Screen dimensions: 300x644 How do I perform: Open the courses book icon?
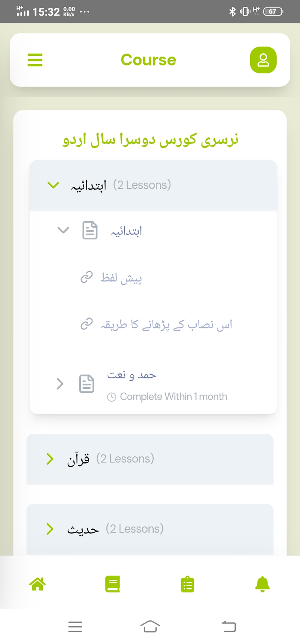(x=113, y=584)
